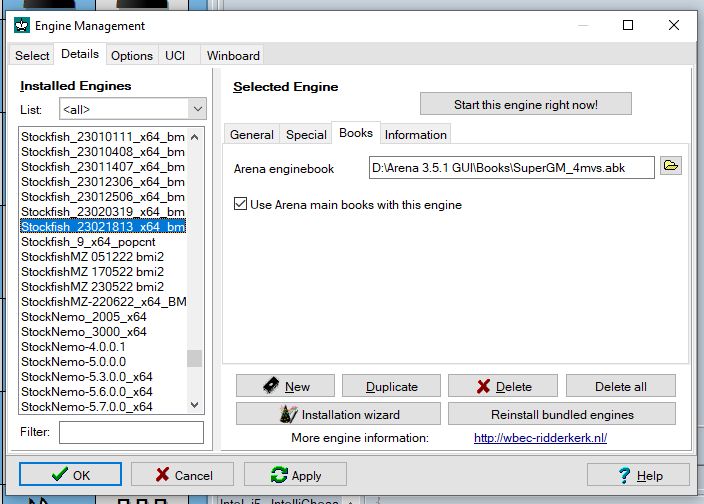Open Help
The height and width of the screenshot is (504, 704).
(x=638, y=475)
